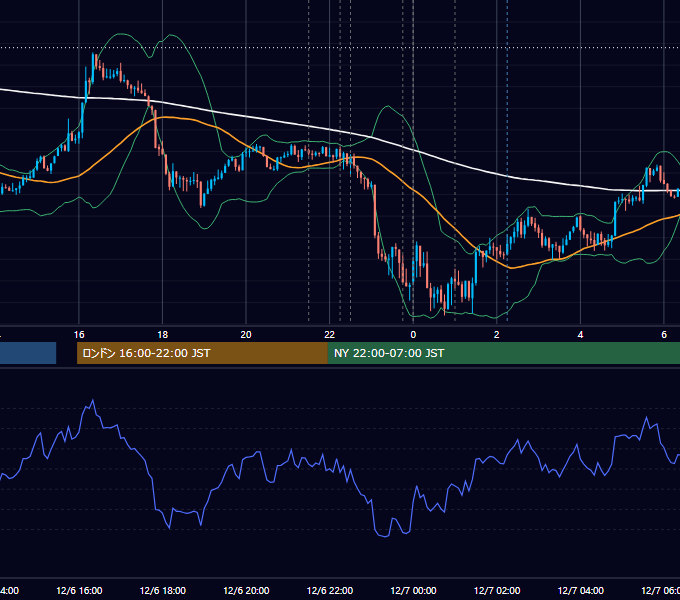This screenshot has width=680, height=600.
Task: Click the ロンドン 16:00-22:00 JST session bar
Action: click(x=202, y=353)
